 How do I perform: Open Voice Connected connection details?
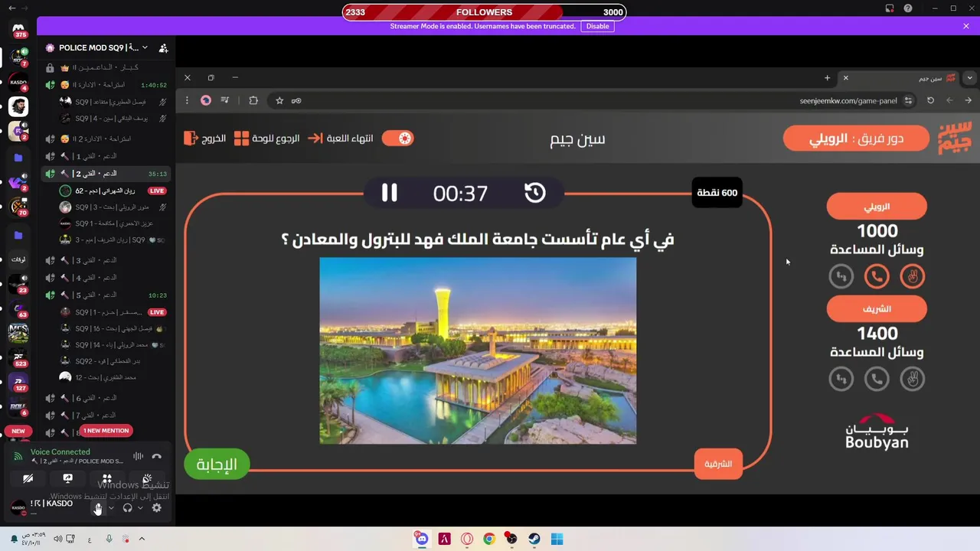60,452
